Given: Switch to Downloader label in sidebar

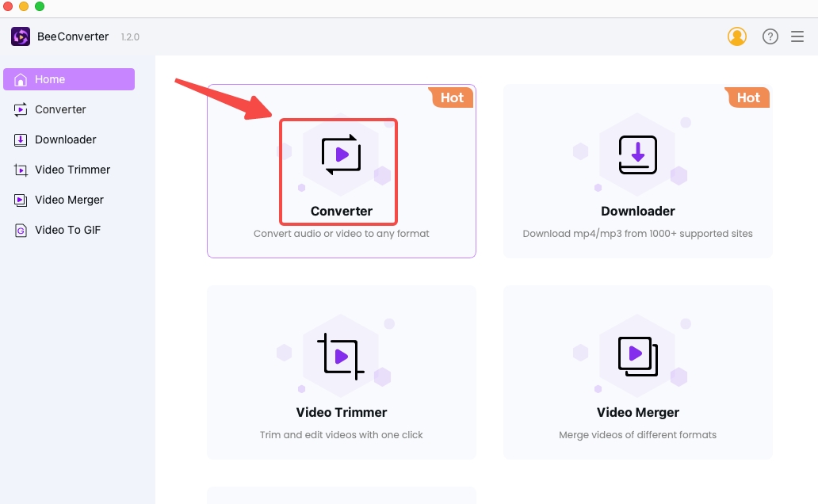Looking at the screenshot, I should pos(66,139).
